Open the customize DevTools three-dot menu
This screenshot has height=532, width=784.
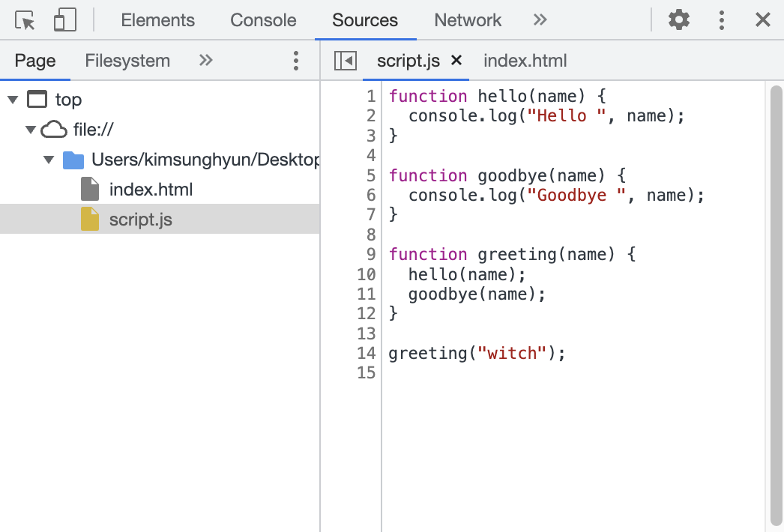(721, 19)
